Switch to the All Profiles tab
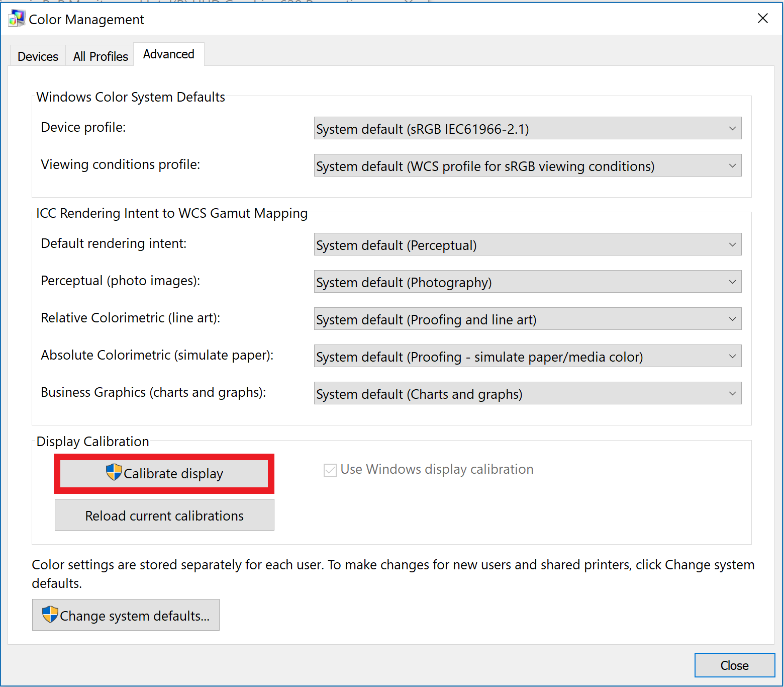This screenshot has height=687, width=784. (x=100, y=56)
